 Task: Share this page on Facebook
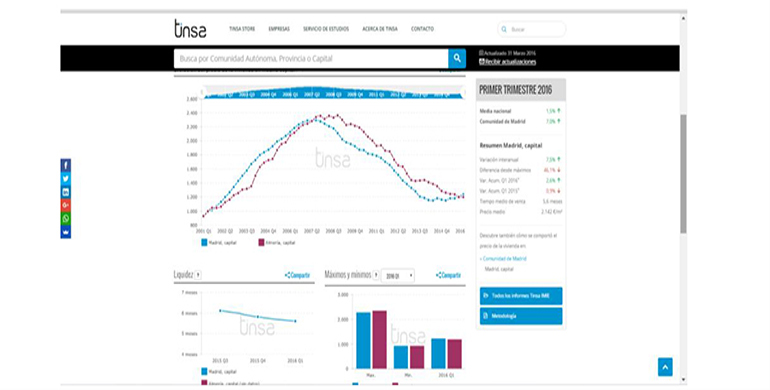(x=66, y=166)
